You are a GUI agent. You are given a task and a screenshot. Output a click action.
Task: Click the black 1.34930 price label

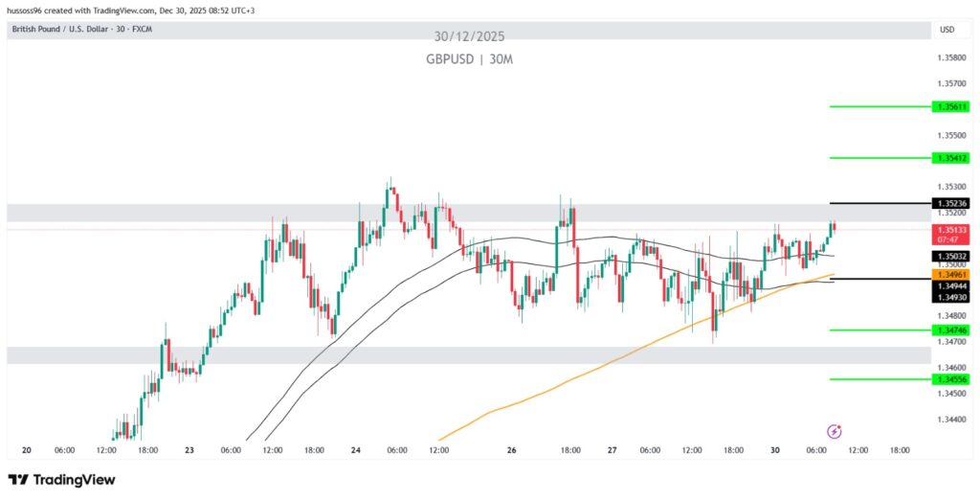[x=953, y=298]
